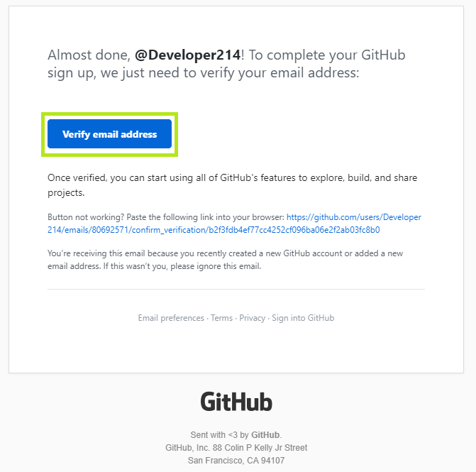Click the large GitHub logo
Screen dimensions: 476x472
[x=236, y=402]
